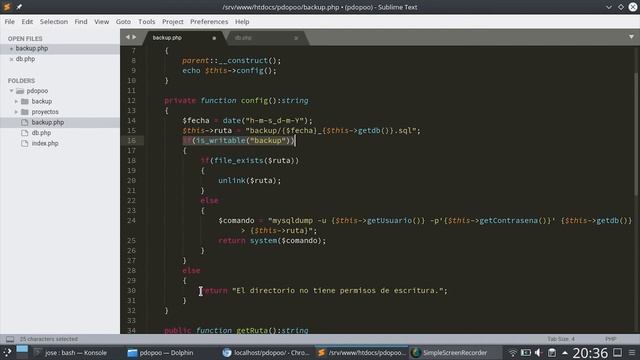Open the Tools menu
This screenshot has height=360, width=640.
tap(147, 22)
